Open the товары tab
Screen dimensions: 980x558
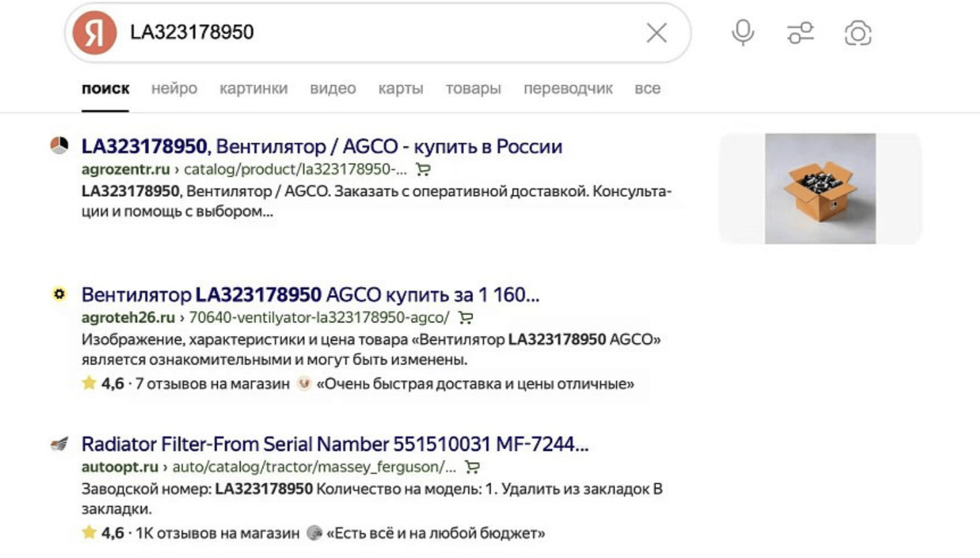(x=473, y=88)
